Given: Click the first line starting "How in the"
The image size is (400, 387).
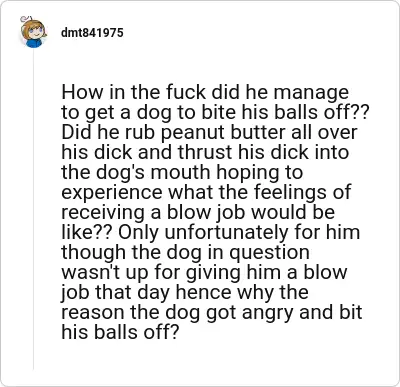Looking at the screenshot, I should (x=205, y=92).
